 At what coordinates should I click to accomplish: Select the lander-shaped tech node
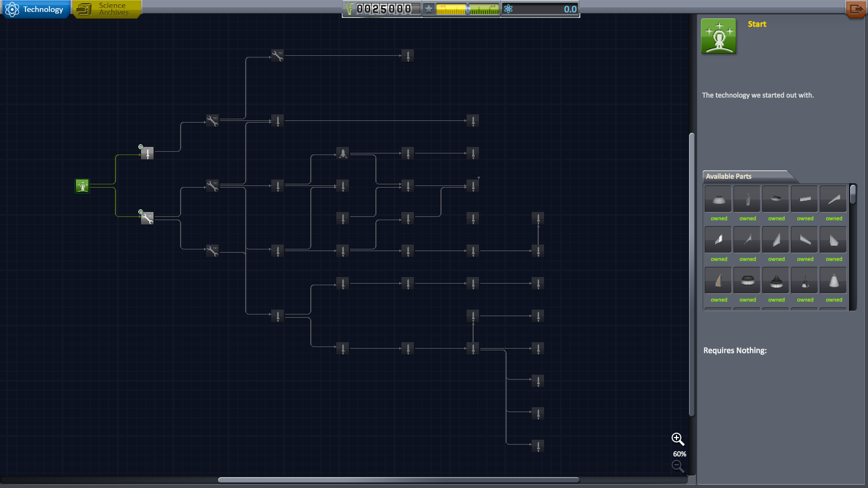pos(343,153)
